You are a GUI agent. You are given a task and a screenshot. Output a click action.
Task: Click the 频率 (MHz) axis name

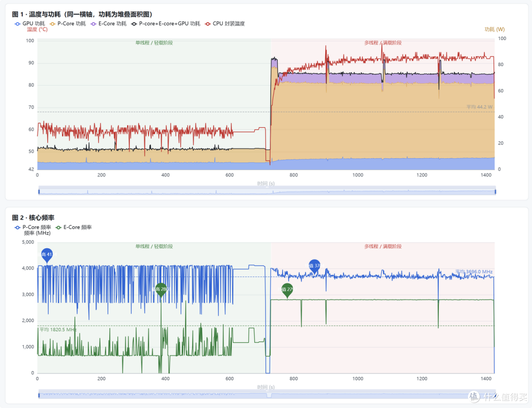click(37, 233)
